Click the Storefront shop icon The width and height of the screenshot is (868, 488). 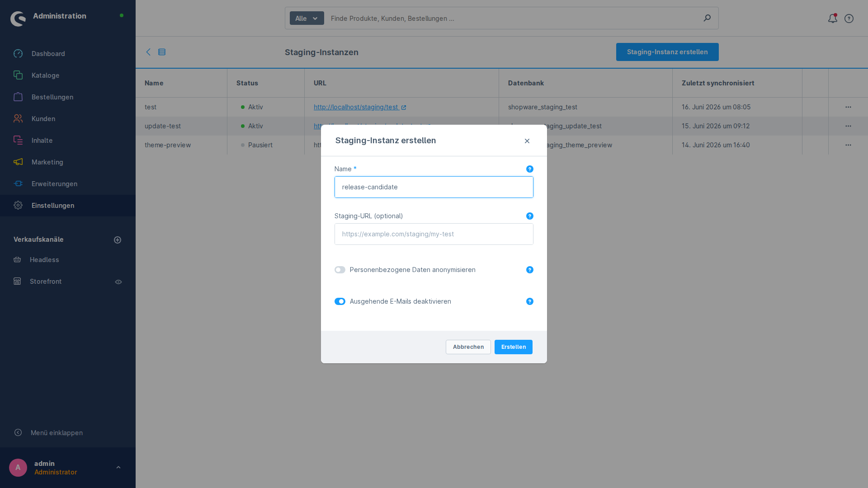coord(17,282)
